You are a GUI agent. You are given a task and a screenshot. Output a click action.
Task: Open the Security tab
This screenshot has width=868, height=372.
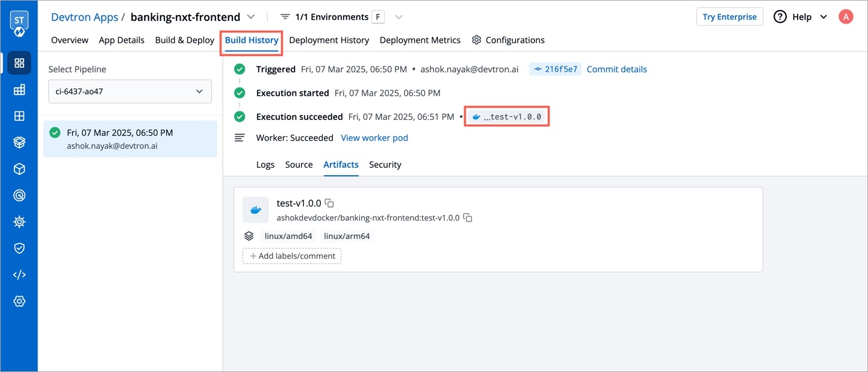point(385,164)
